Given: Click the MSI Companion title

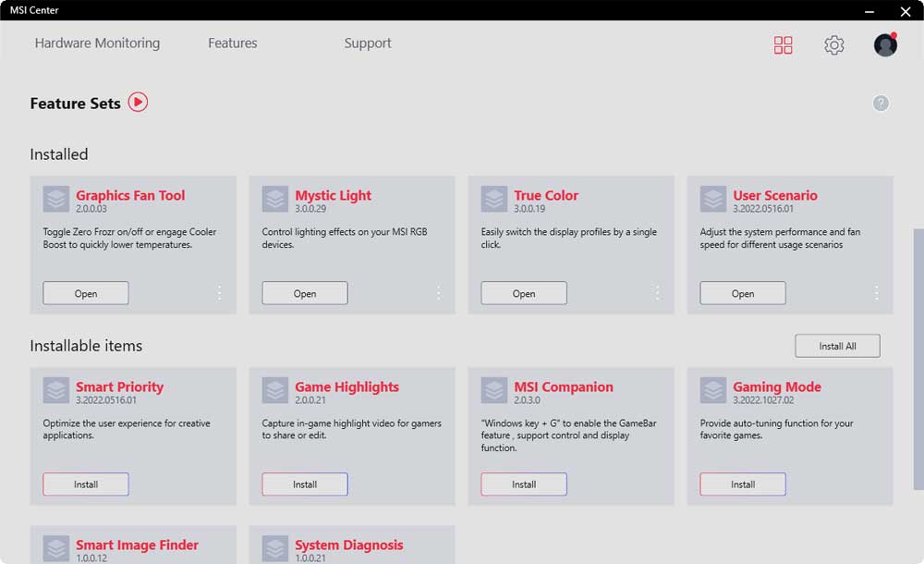Looking at the screenshot, I should coord(564,387).
